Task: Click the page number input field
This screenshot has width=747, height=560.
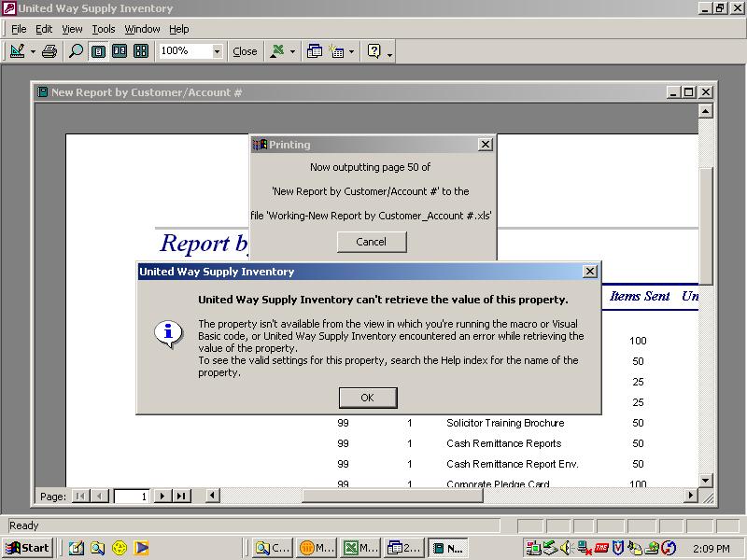Action: coord(131,497)
